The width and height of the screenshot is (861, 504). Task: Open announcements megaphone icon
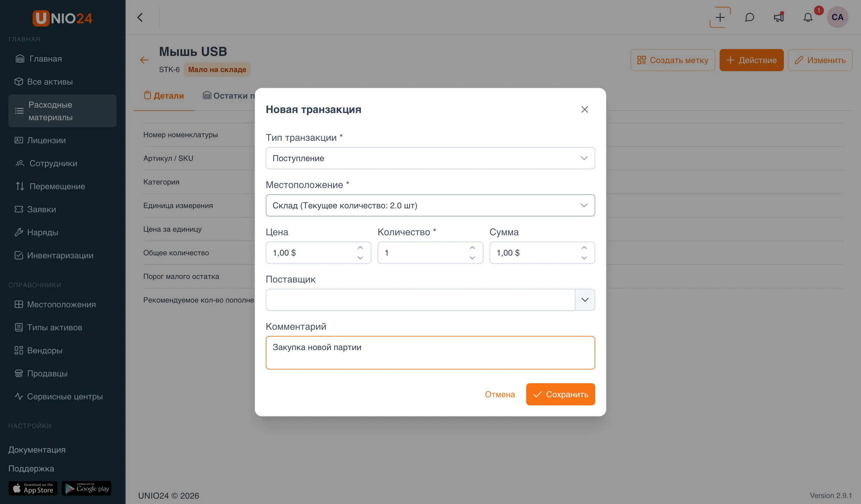(x=779, y=17)
